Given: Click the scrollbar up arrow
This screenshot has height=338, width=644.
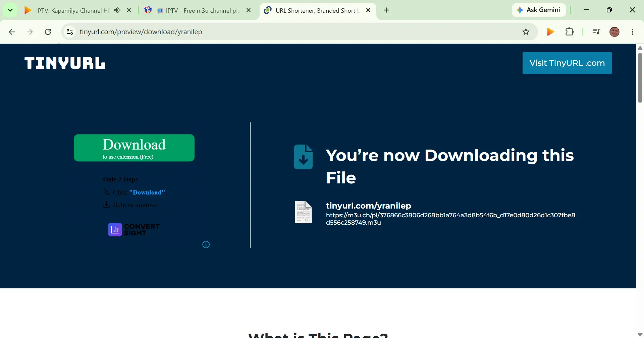Looking at the screenshot, I should click(640, 48).
